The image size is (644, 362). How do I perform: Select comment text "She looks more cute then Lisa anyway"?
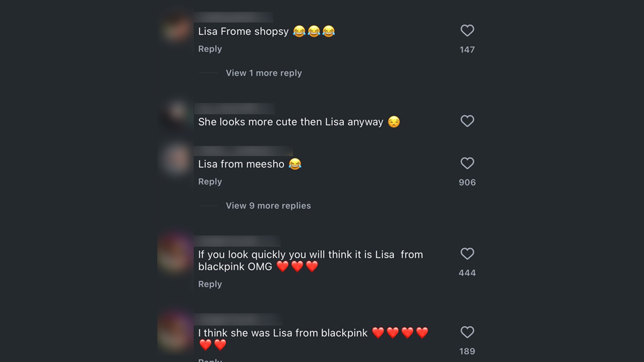[291, 122]
